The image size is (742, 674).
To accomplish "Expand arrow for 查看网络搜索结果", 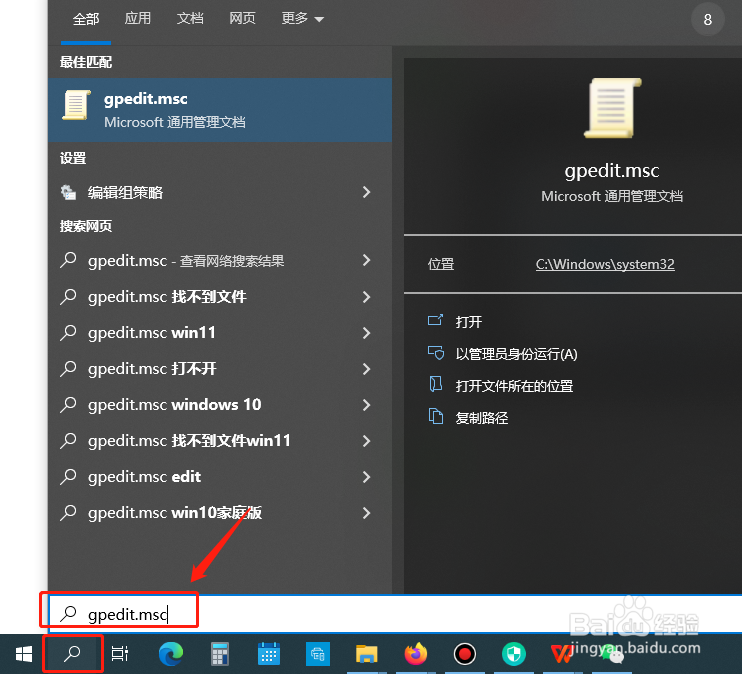I will (366, 260).
